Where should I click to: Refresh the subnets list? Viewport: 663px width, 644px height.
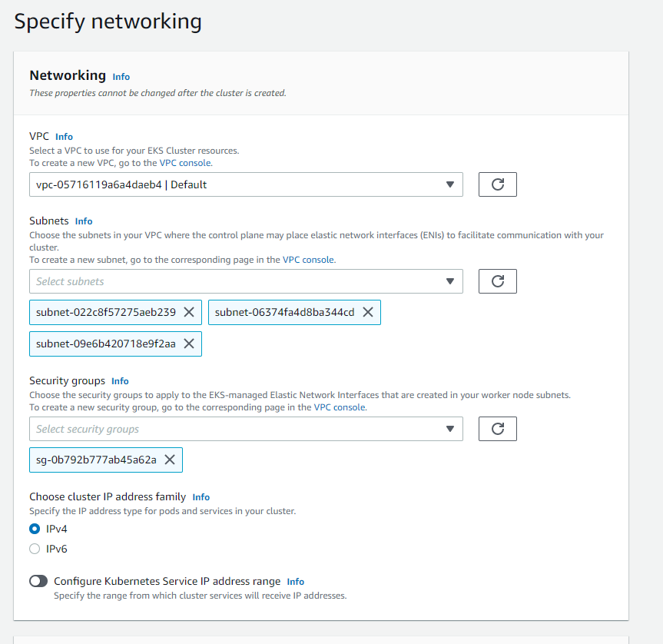497,281
